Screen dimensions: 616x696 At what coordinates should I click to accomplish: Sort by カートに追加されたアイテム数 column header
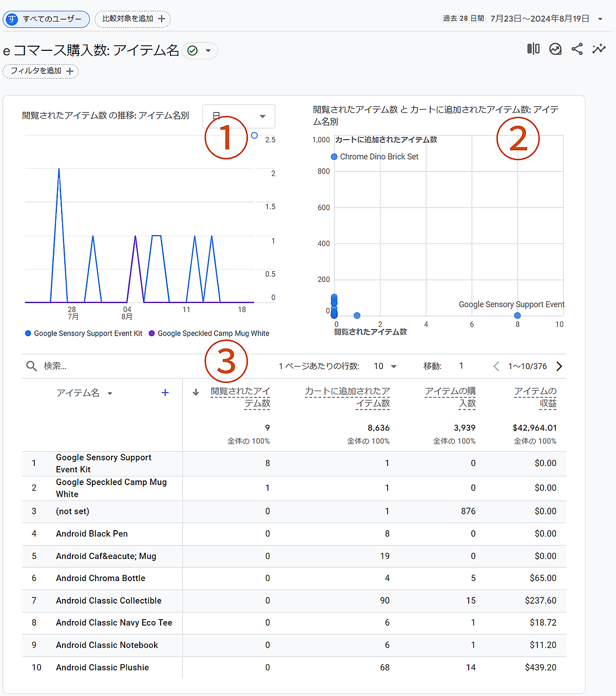click(348, 397)
